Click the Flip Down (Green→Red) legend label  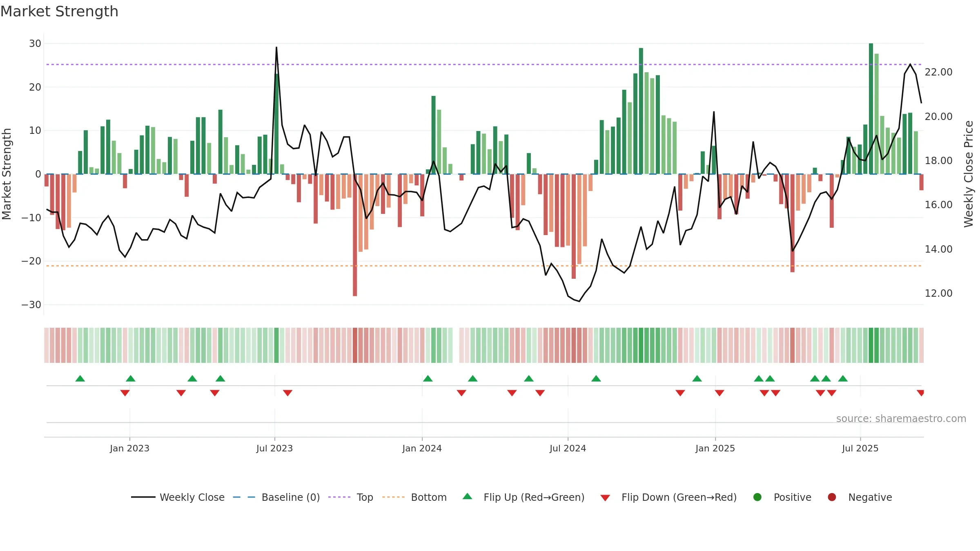(679, 497)
